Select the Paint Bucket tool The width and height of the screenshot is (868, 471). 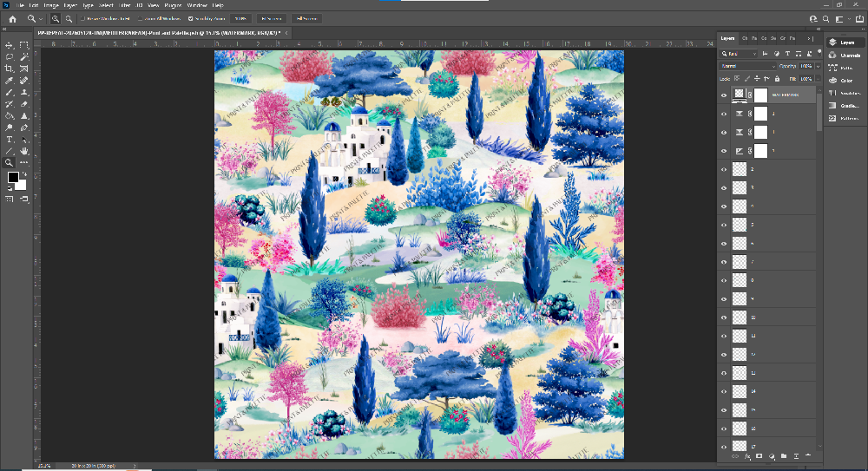point(9,115)
